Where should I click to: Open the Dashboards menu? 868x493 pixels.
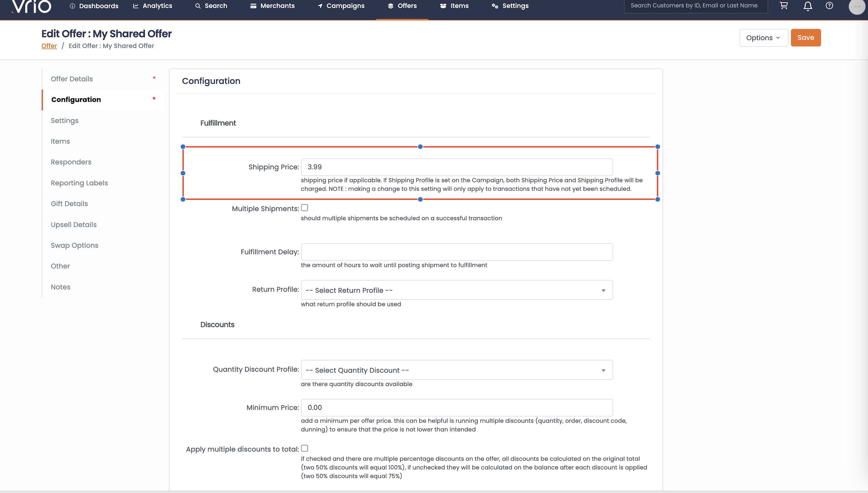94,6
